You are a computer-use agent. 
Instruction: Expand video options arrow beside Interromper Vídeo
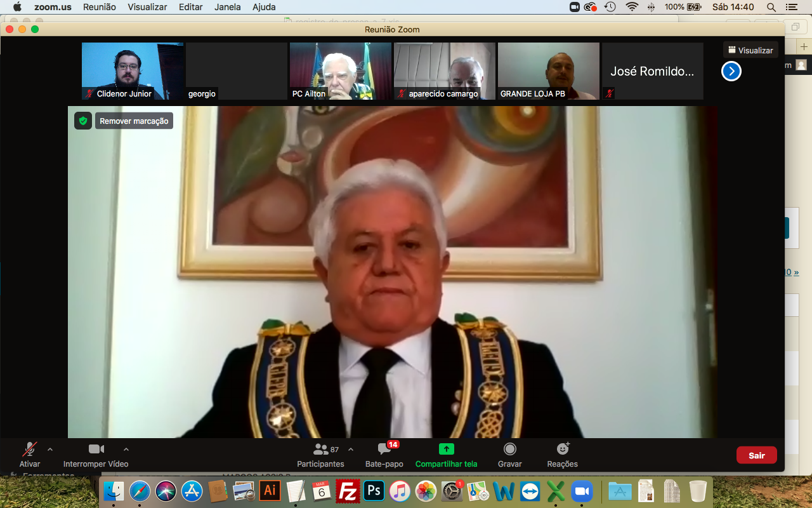click(126, 450)
